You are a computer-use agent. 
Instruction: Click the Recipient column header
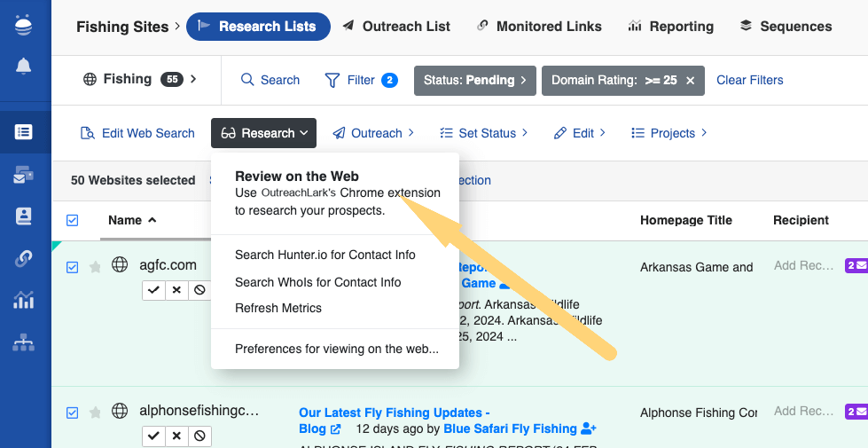click(801, 220)
